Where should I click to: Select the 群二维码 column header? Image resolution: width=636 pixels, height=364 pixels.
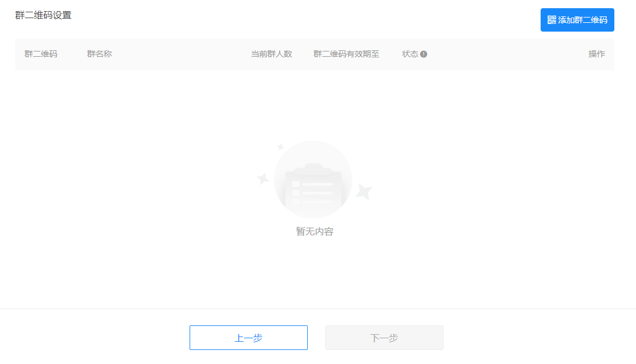(40, 54)
